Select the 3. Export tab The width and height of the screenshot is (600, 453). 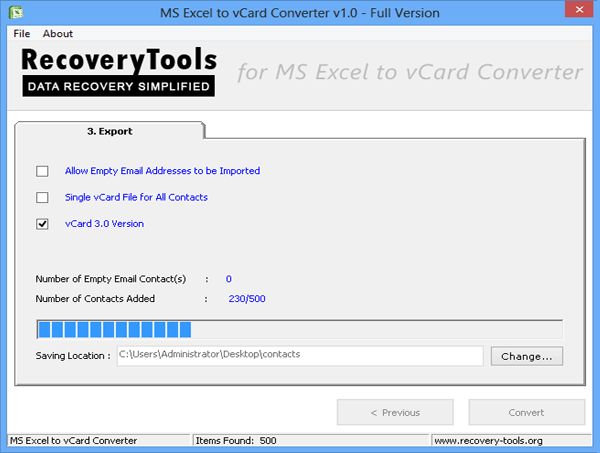[x=110, y=131]
